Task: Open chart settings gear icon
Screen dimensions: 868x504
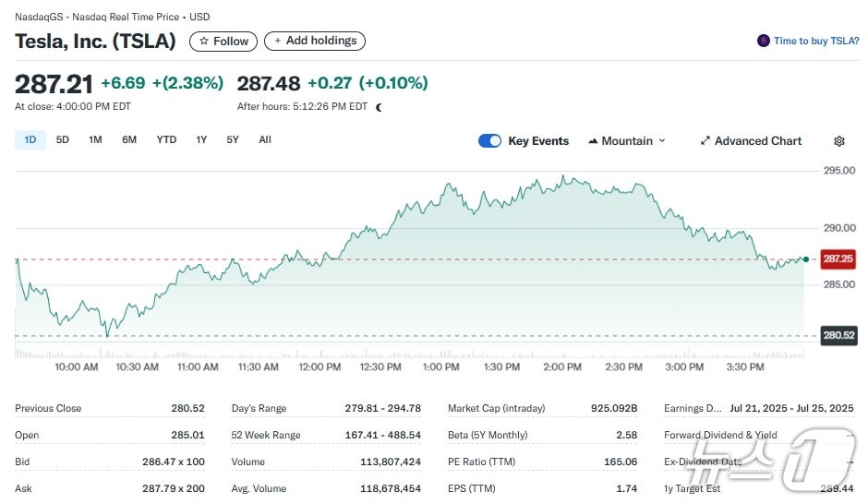Action: click(838, 141)
